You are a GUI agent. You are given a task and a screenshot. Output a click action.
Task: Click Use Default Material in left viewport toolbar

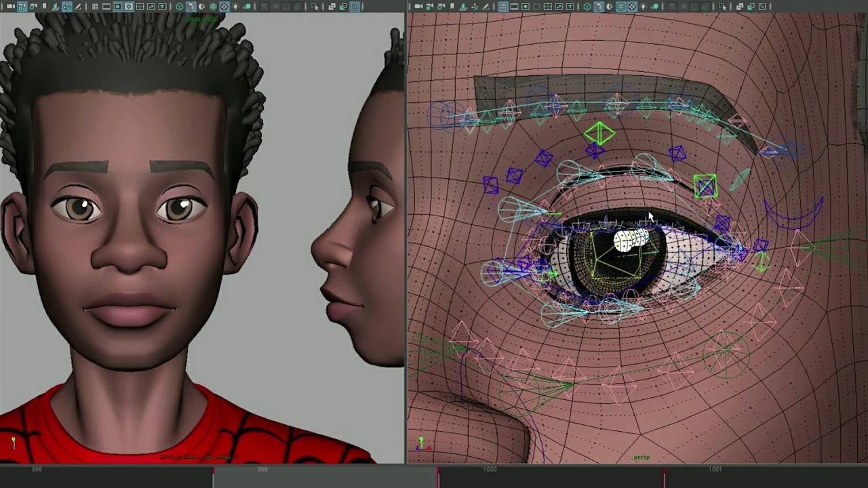201,7
